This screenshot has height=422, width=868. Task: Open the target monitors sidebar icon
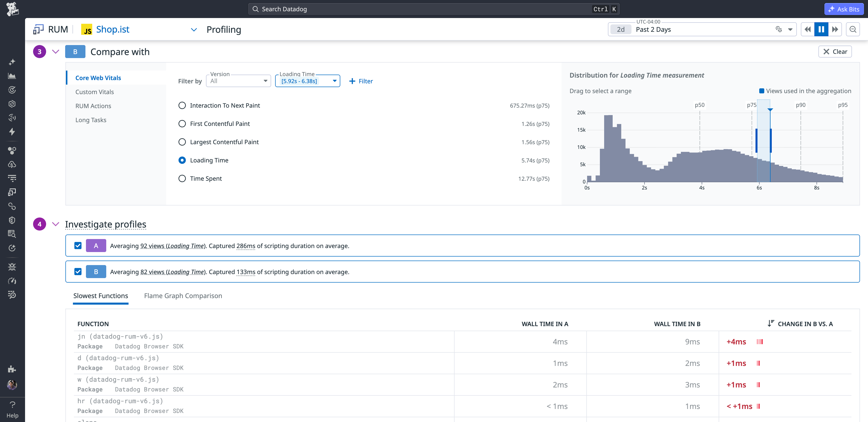click(x=12, y=90)
